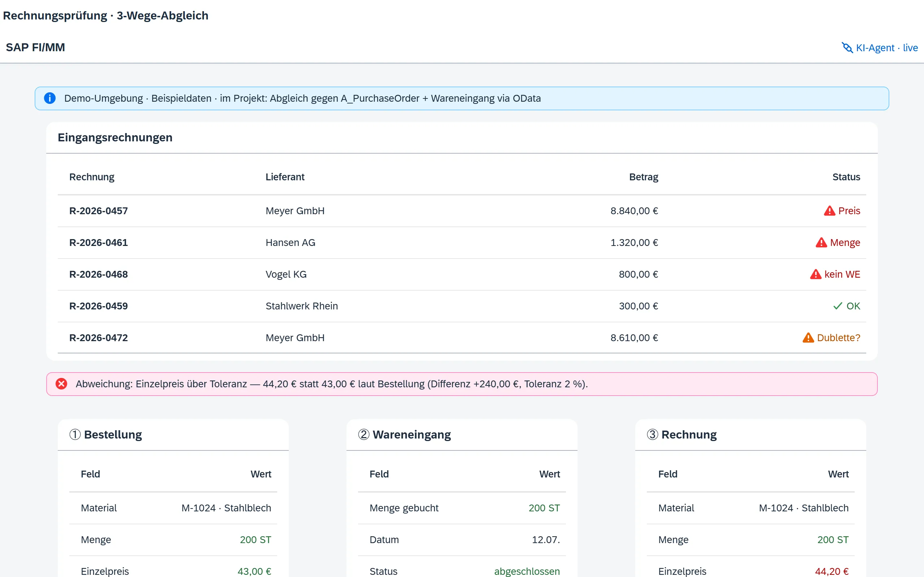
Task: Sort by the Betrag column header
Action: (643, 177)
